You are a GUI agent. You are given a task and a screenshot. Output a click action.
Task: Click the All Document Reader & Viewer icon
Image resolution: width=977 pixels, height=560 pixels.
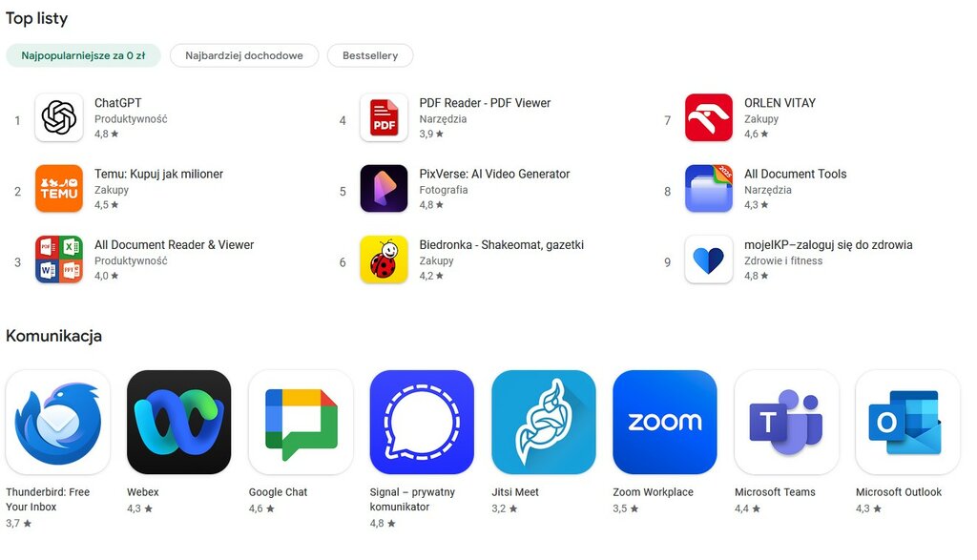click(59, 259)
